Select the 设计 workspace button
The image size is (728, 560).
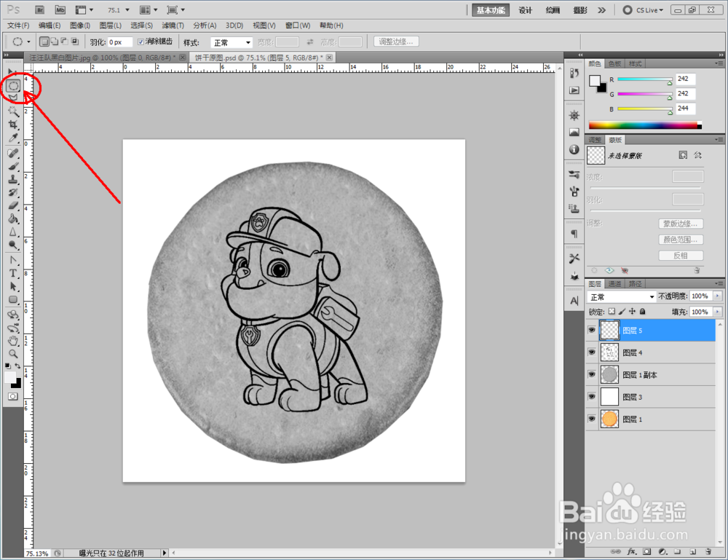[x=525, y=10]
